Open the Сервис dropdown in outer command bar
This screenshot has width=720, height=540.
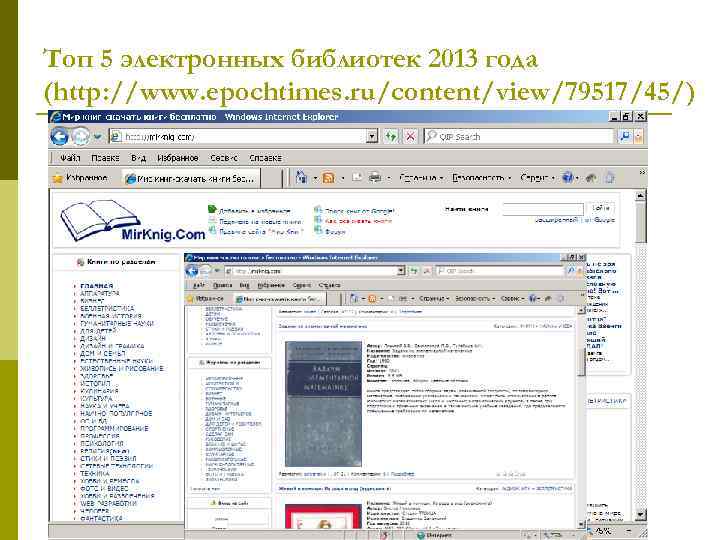[x=537, y=178]
